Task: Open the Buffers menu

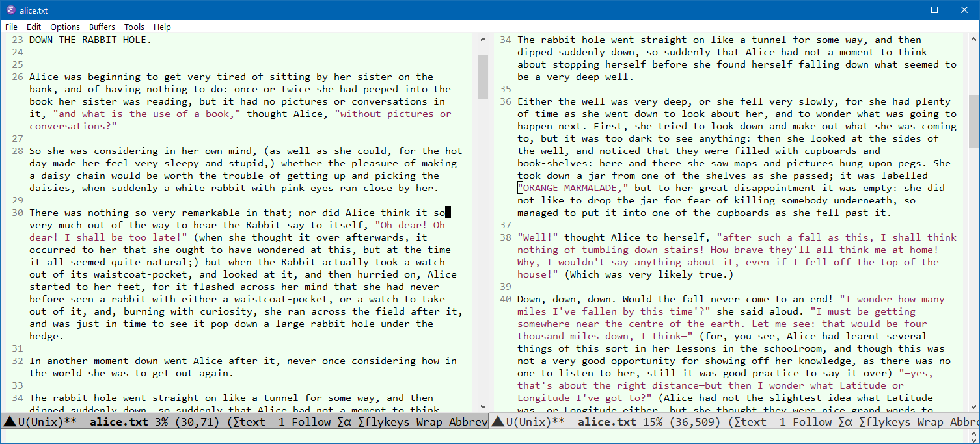Action: [x=102, y=27]
